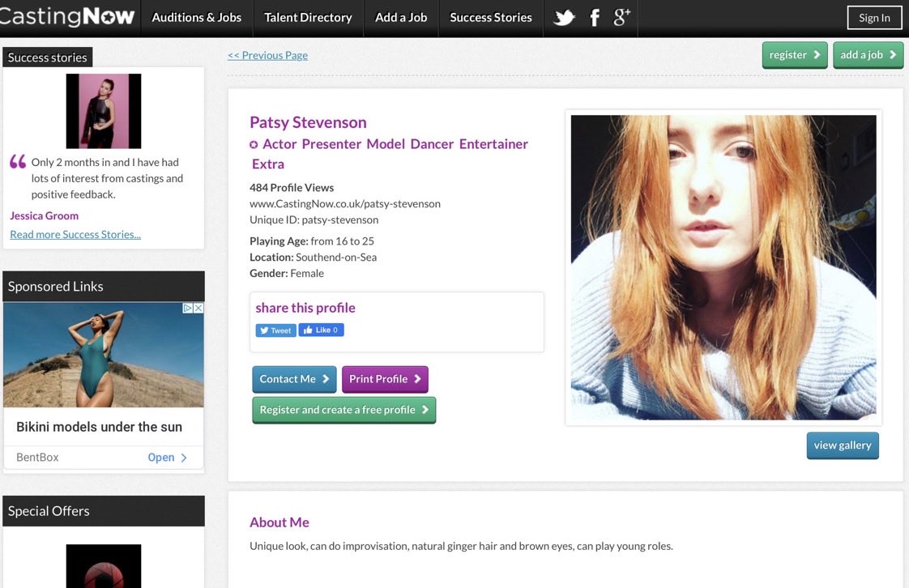Click the Location: Southend-on-Sea text

tap(313, 258)
